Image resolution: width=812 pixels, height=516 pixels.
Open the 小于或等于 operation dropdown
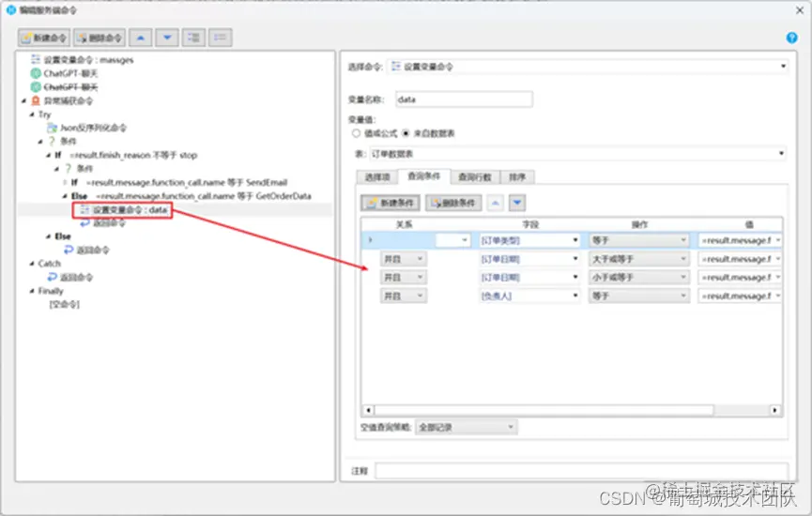pyautogui.click(x=639, y=278)
